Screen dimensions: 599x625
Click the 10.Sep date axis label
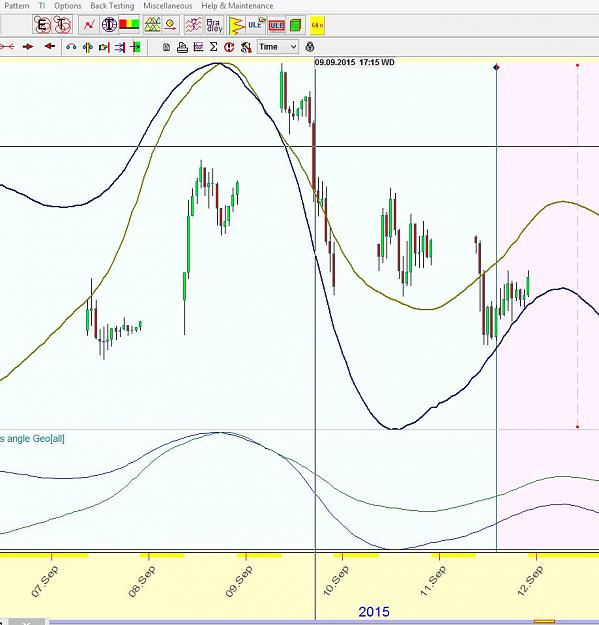[x=336, y=581]
